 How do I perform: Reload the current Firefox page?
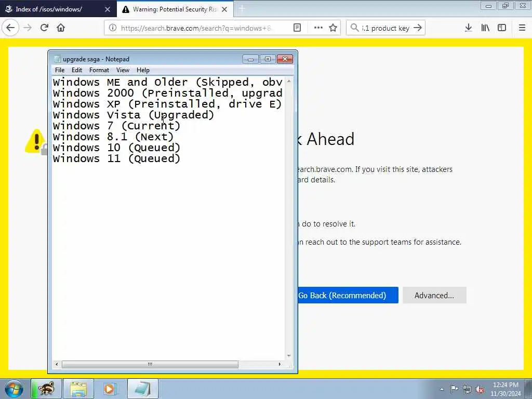[44, 28]
